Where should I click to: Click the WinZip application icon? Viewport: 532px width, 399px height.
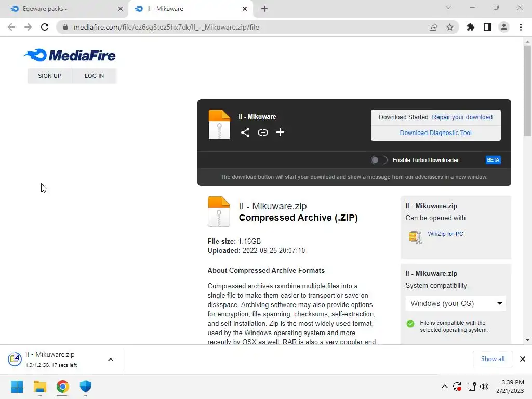pos(415,237)
